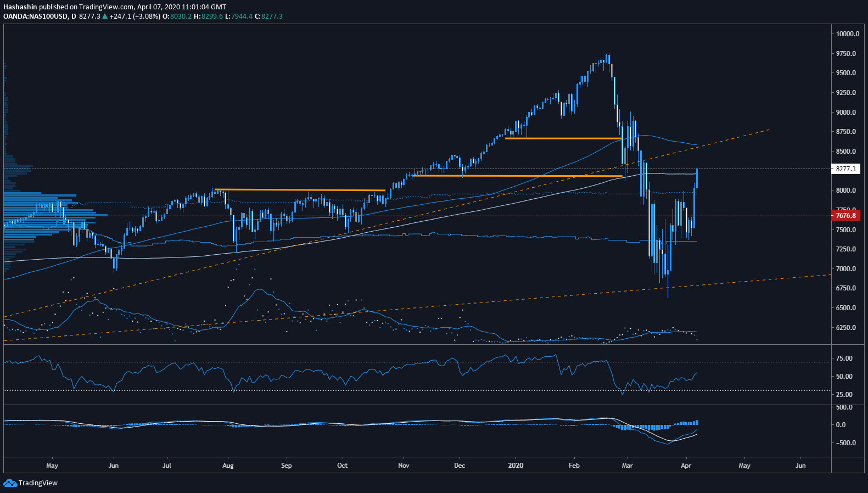Click the 6250.0 price axis label

[846, 328]
